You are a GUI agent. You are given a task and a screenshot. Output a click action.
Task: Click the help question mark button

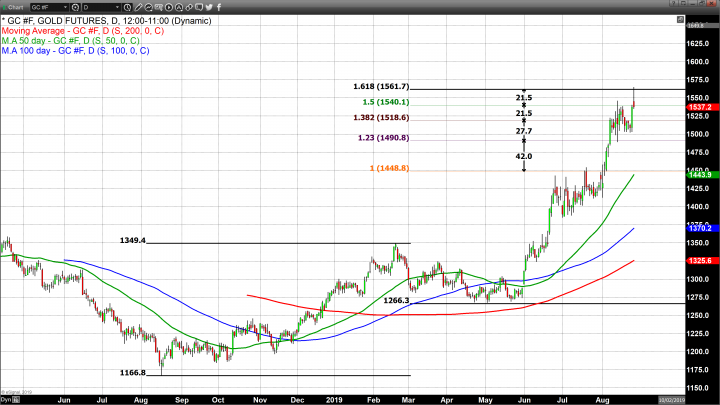(674, 3)
